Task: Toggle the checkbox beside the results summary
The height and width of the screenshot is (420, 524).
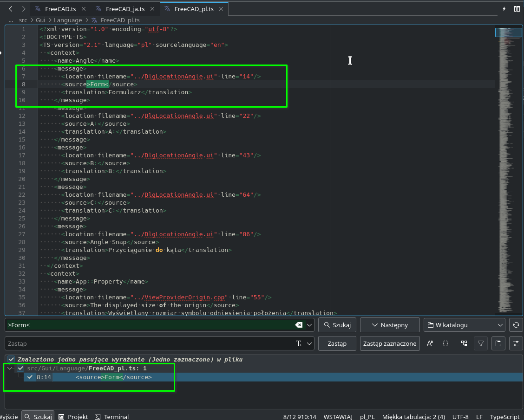Action: point(10,359)
